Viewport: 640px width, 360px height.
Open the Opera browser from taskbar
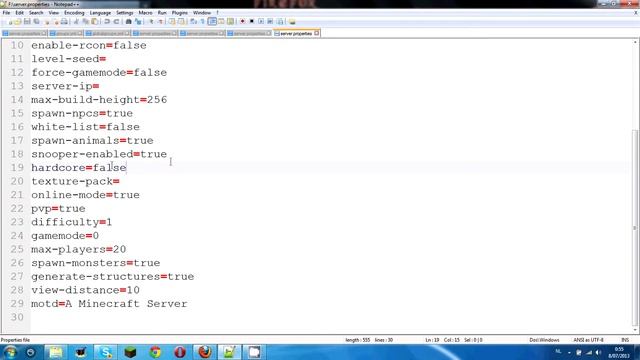click(x=180, y=352)
